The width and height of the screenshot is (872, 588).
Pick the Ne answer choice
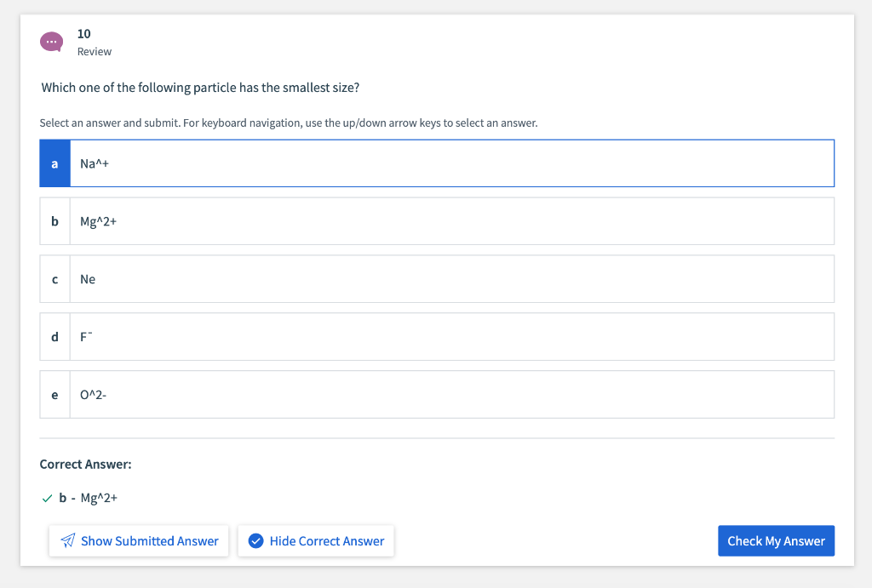(451, 279)
